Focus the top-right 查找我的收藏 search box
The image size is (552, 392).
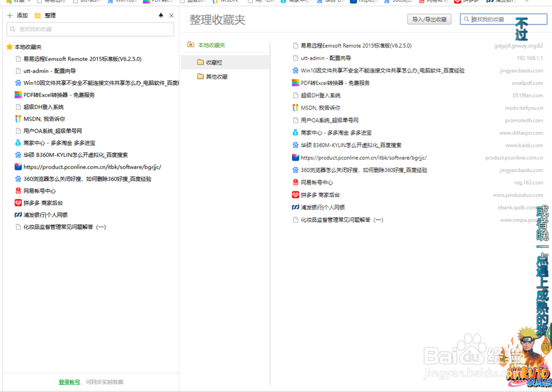(503, 19)
